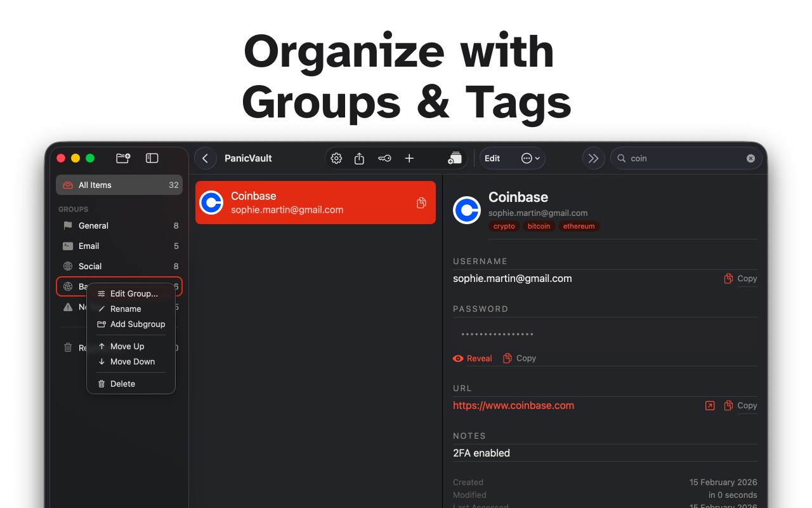The width and height of the screenshot is (812, 508).
Task: Toggle the sidebar panel icon
Action: [x=152, y=158]
